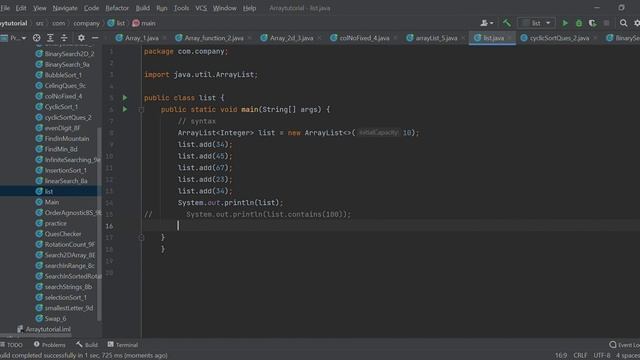The image size is (640, 360).
Task: Open the Project view selector dropdown
Action: (13, 38)
